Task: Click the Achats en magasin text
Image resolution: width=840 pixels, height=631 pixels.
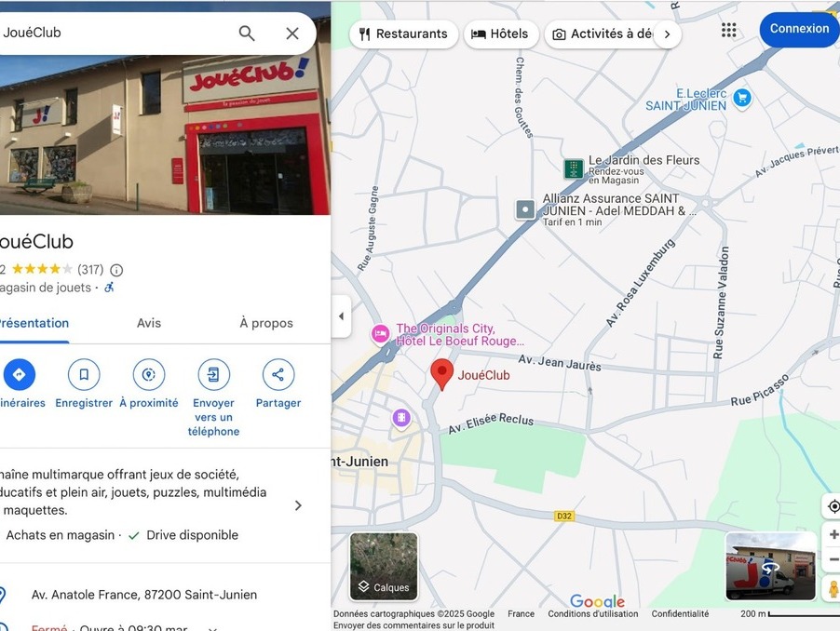Action: pyautogui.click(x=60, y=535)
